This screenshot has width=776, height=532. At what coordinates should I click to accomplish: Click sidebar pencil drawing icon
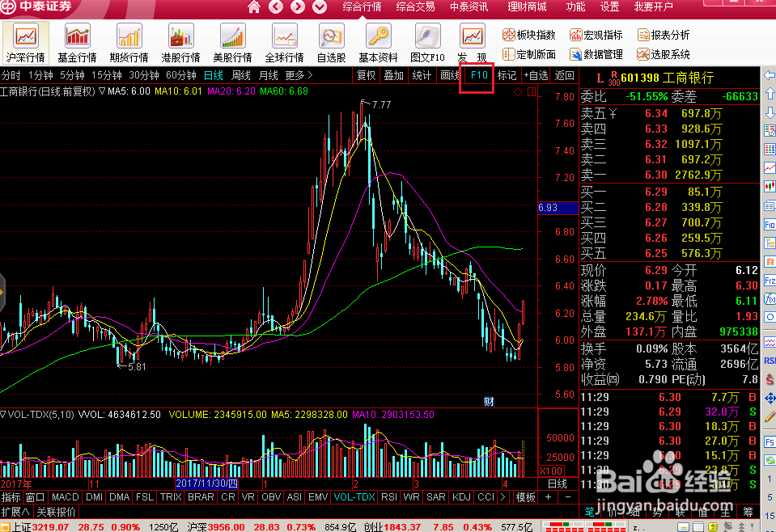tap(770, 417)
